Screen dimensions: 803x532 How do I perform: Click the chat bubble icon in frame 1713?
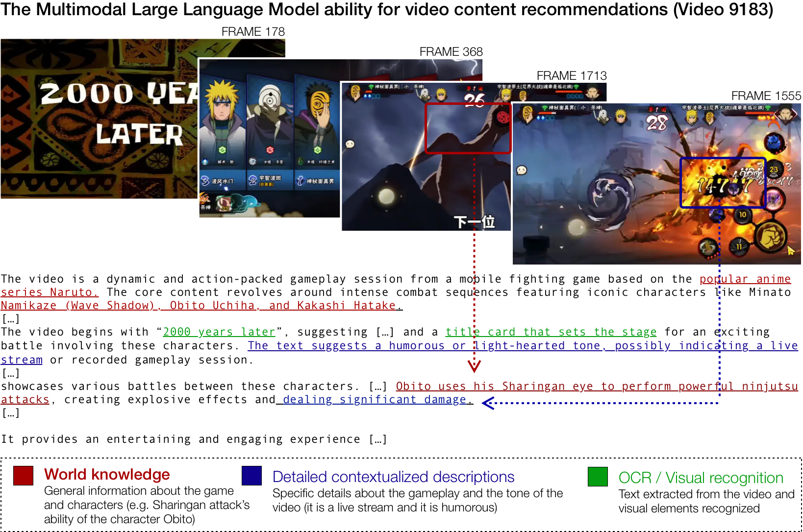click(x=350, y=144)
